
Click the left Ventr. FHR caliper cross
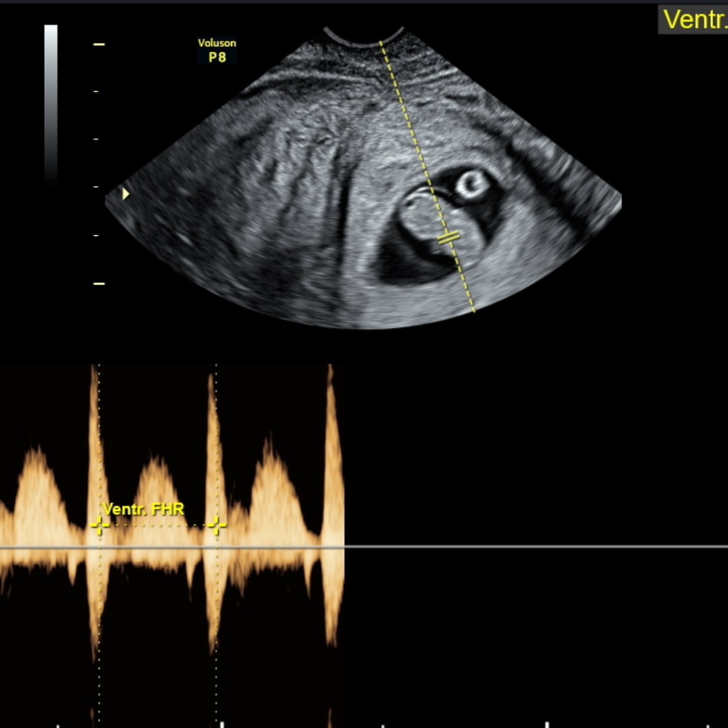click(x=99, y=525)
